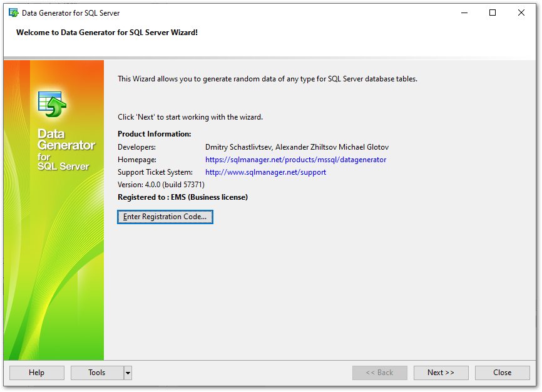Screen dimensions: 542x392
Task: Click the 'Click 'Next' to start working' instruction text
Action: (190, 117)
